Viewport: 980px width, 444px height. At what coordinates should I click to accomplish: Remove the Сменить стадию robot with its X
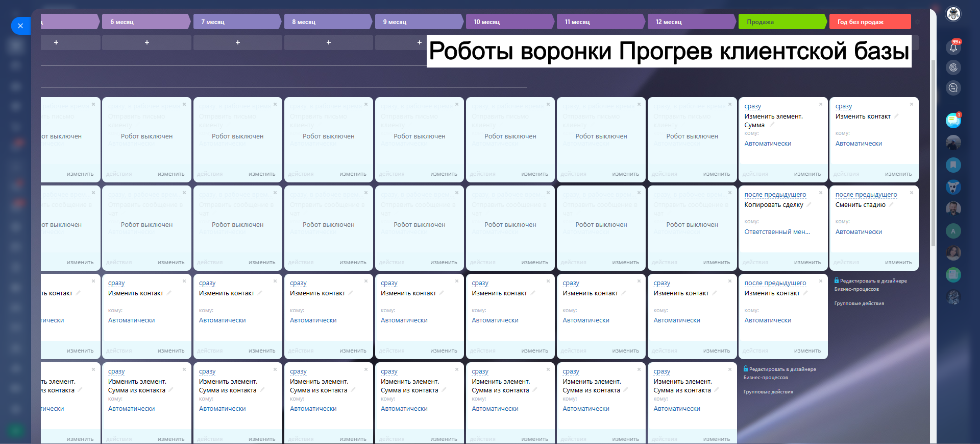pos(912,193)
